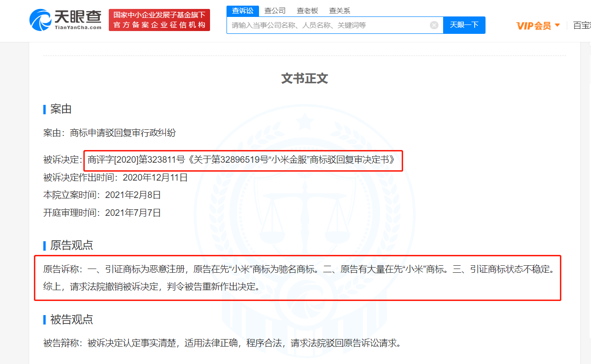Select the active 查诉讼 search category
Viewport: 591px width, 364px height.
point(243,10)
